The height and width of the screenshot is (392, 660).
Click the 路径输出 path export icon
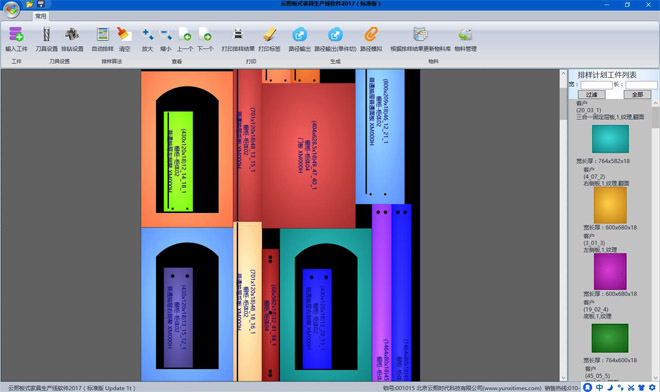pos(299,39)
